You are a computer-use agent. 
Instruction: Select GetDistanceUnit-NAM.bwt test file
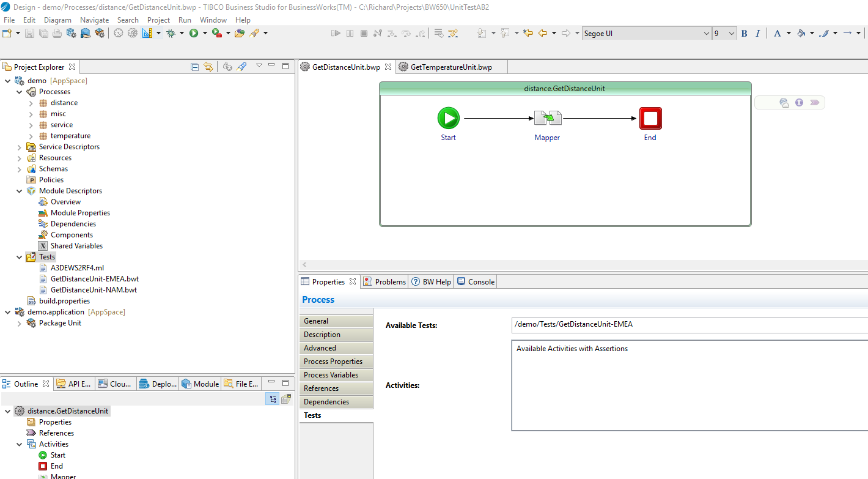point(94,290)
